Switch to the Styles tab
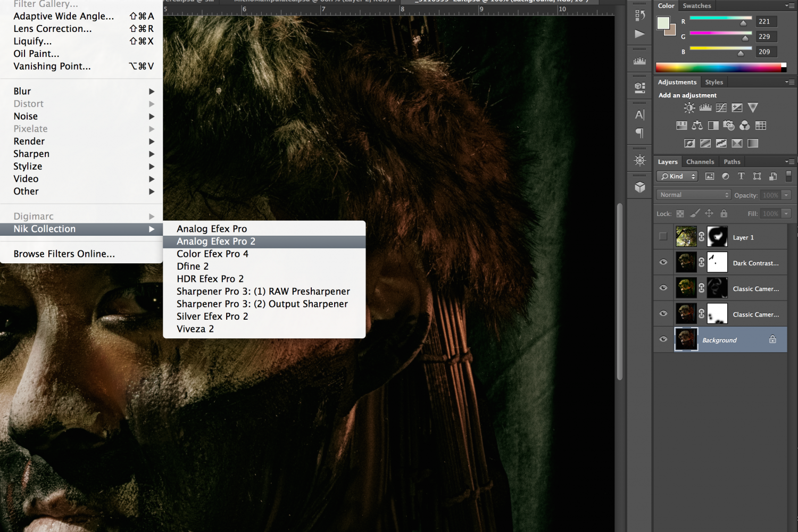The height and width of the screenshot is (532, 798). tap(714, 82)
